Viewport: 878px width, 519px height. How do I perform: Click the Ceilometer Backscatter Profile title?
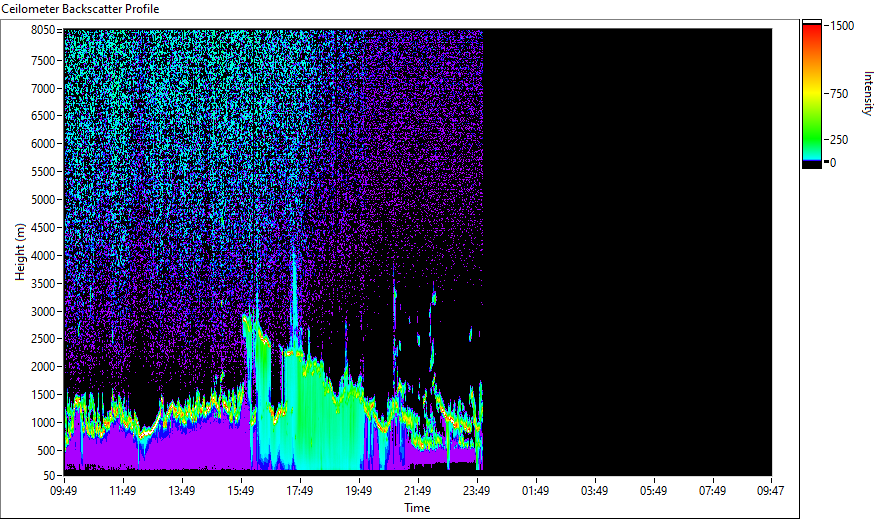coord(81,9)
